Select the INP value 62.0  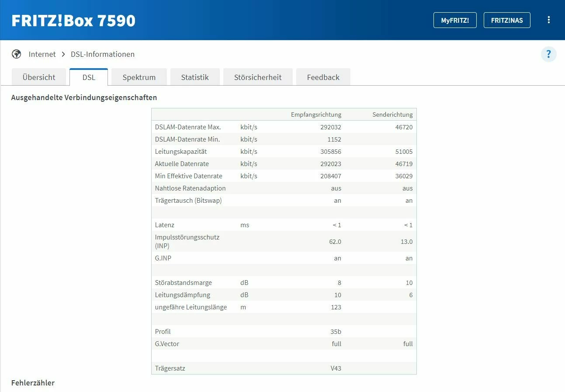(335, 242)
